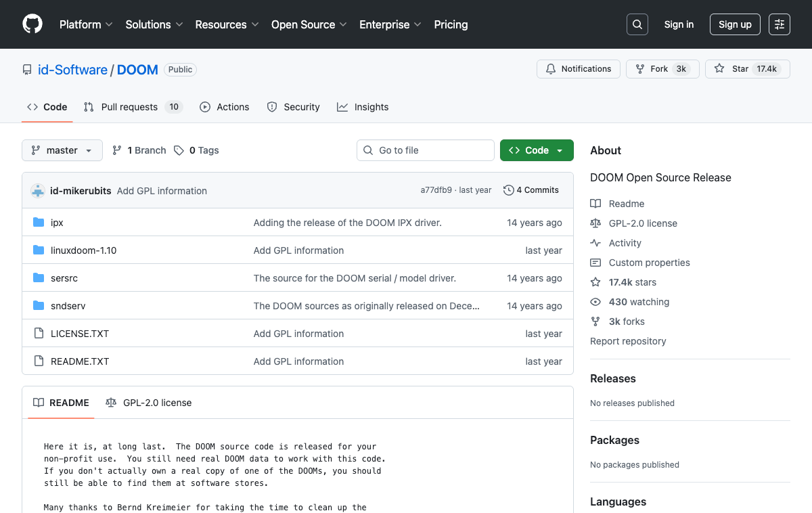Expand the Enterprise menu
The width and height of the screenshot is (812, 513).
[390, 24]
